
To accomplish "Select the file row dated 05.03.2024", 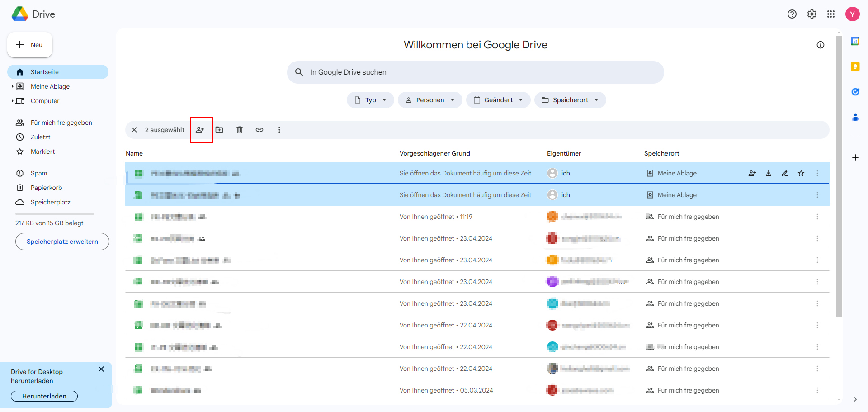I will (477, 390).
